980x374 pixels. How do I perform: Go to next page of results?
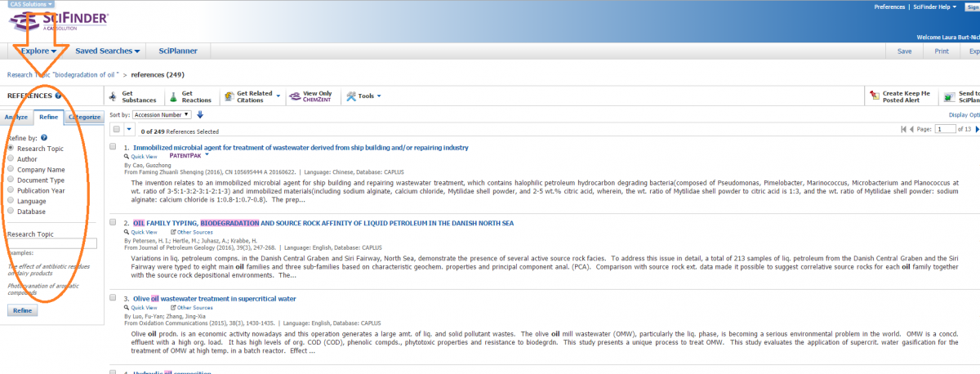(x=977, y=130)
